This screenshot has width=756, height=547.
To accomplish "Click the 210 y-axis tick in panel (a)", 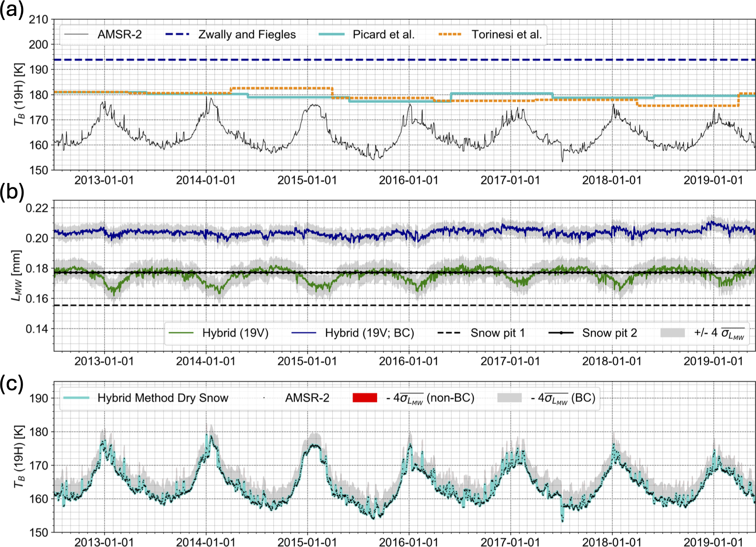I will click(x=38, y=19).
